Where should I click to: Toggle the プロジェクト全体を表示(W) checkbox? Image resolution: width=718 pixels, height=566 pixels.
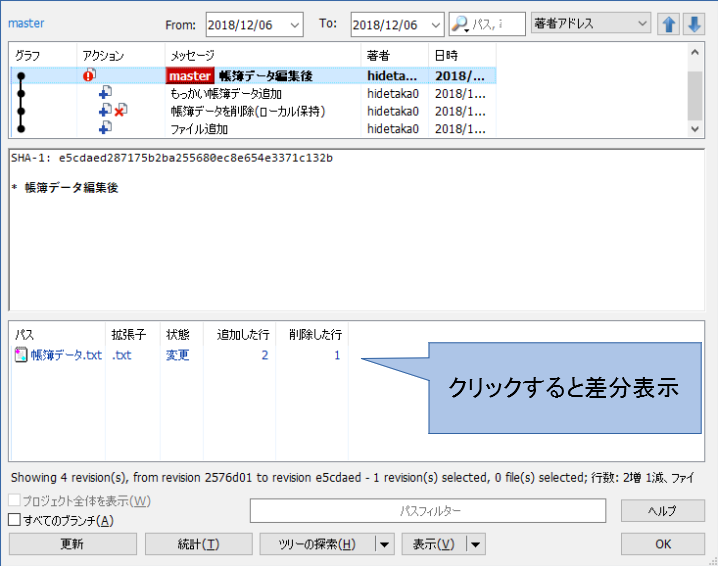tap(14, 500)
